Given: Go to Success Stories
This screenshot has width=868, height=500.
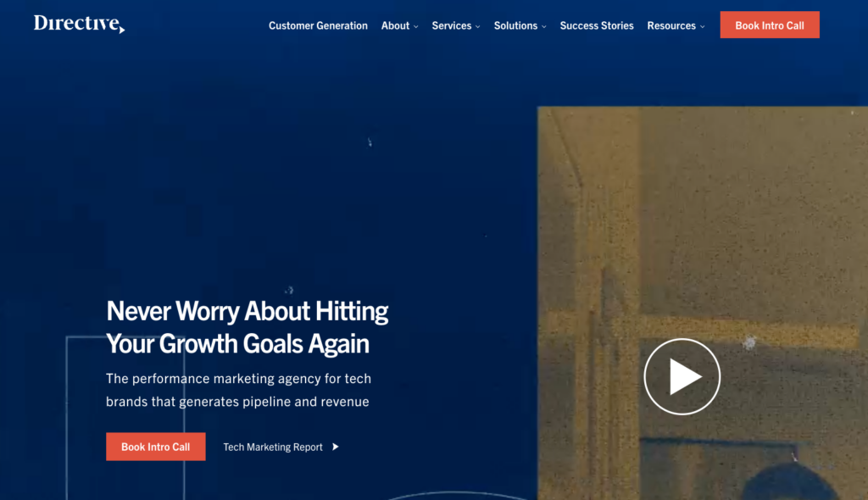Looking at the screenshot, I should pyautogui.click(x=597, y=25).
